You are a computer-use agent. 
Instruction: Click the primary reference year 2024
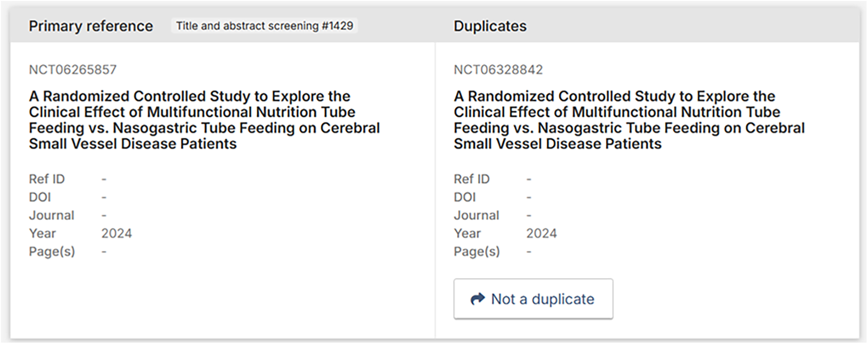pyautogui.click(x=117, y=233)
